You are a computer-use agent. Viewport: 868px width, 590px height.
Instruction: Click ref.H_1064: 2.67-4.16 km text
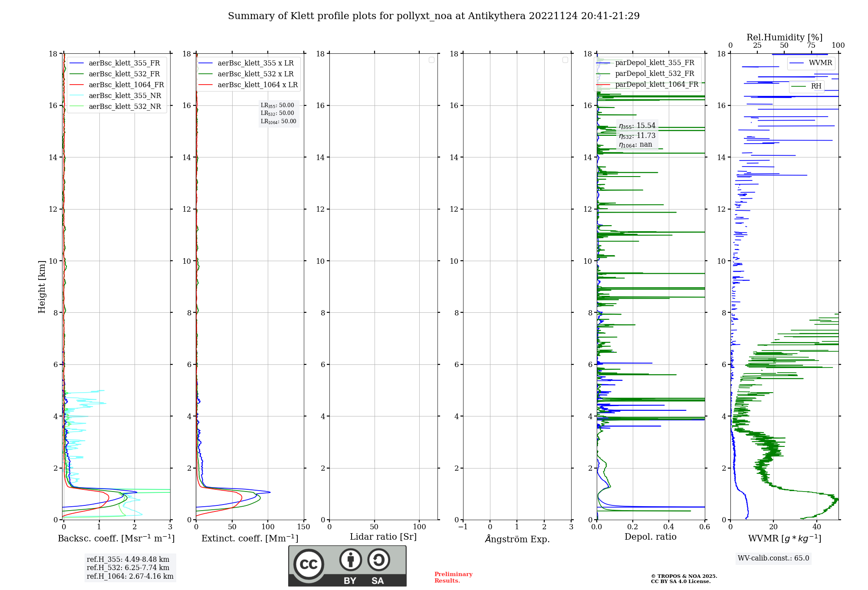pyautogui.click(x=130, y=577)
